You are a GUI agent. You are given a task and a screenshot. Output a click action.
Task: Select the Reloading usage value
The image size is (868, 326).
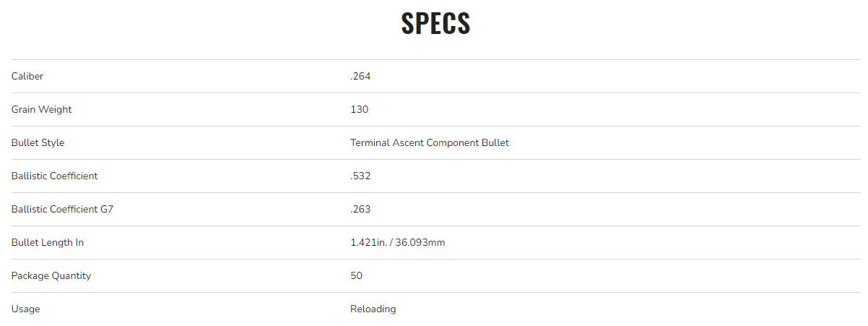pyautogui.click(x=373, y=309)
